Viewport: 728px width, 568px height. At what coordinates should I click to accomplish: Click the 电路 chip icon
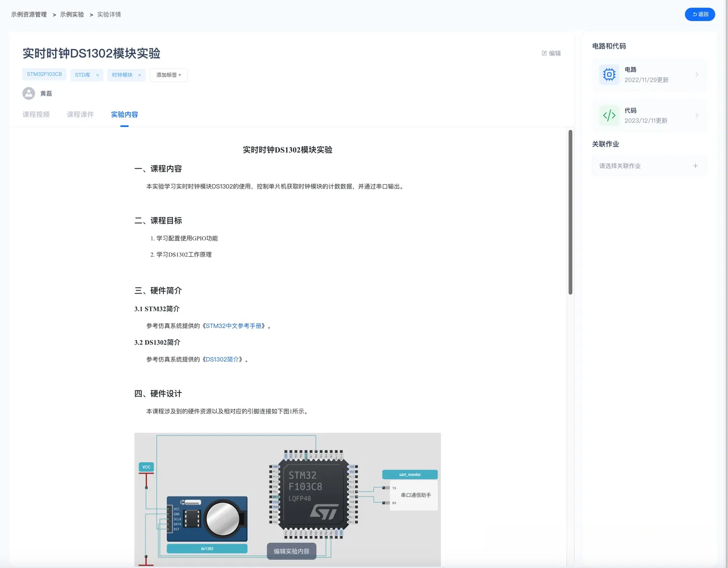coord(609,75)
